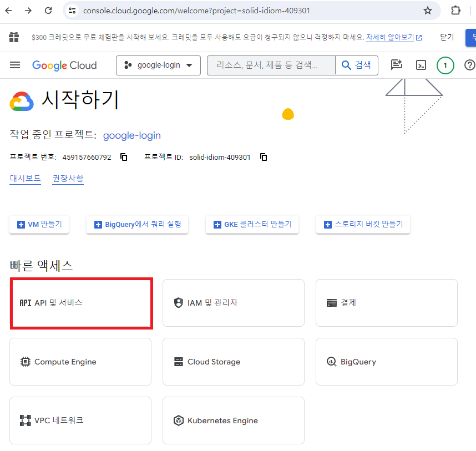Screen dimensions: 476x451
Task: Open the BigQuery quick access card
Action: [x=387, y=362]
